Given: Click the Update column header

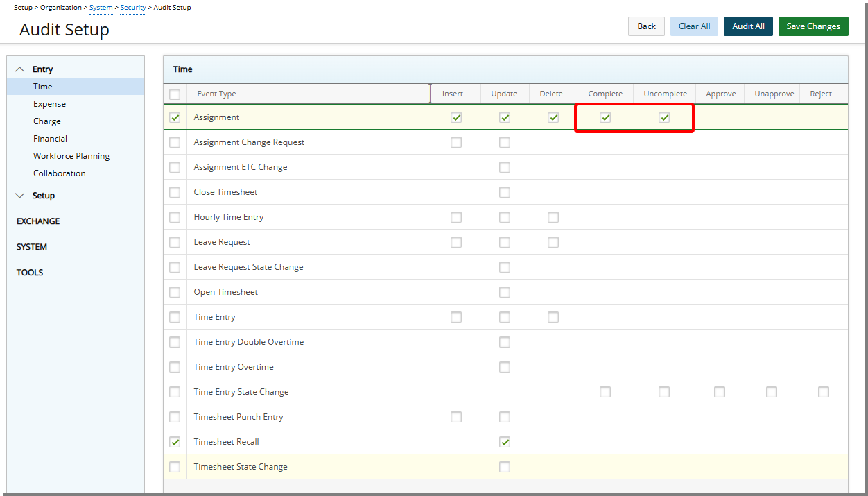Looking at the screenshot, I should point(504,94).
